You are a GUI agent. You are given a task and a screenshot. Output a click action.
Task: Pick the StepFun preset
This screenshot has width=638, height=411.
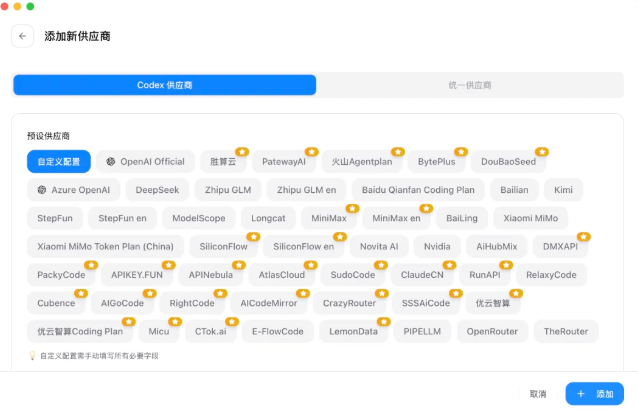pos(55,218)
